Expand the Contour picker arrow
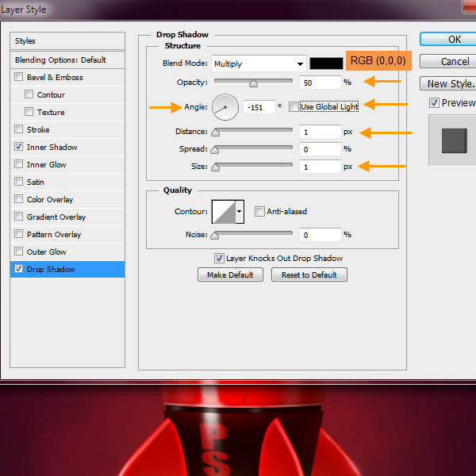The height and width of the screenshot is (476, 476). click(x=240, y=212)
